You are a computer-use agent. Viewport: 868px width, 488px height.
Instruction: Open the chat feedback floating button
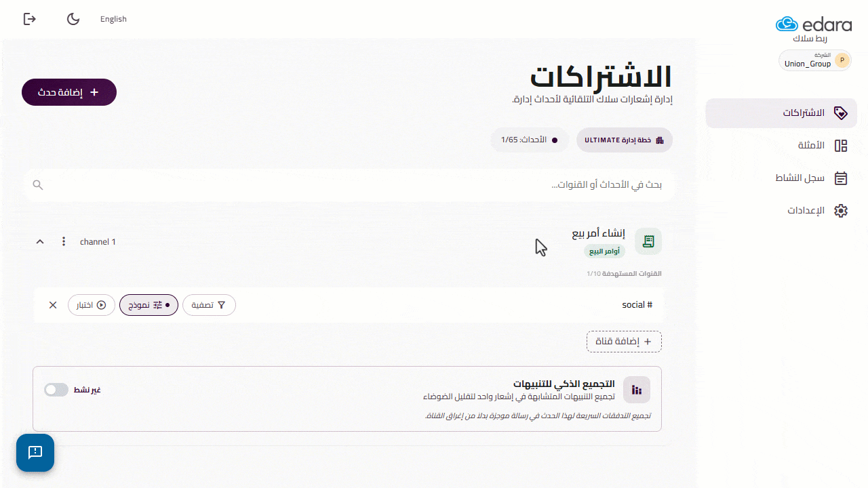[35, 453]
